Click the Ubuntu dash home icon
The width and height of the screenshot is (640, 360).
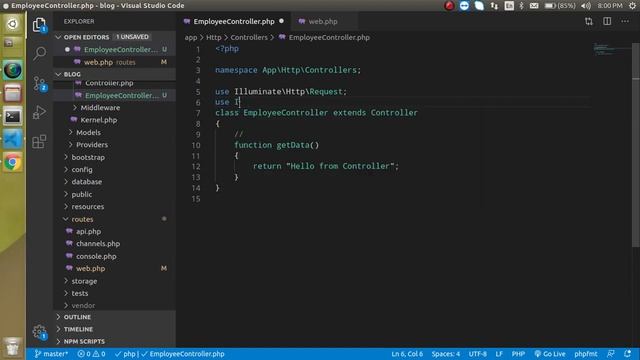pyautogui.click(x=13, y=24)
